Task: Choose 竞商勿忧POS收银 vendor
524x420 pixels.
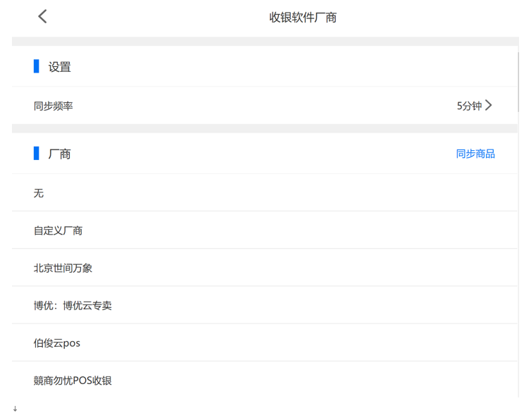Action: (x=265, y=380)
